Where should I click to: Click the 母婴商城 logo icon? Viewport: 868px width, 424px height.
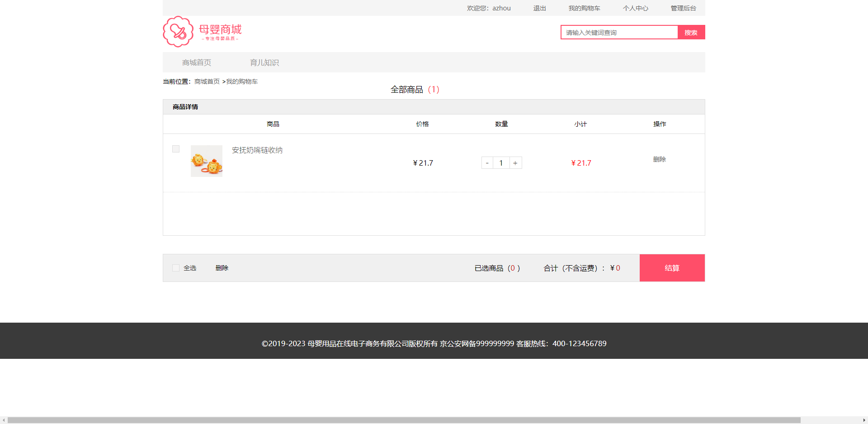coord(178,32)
